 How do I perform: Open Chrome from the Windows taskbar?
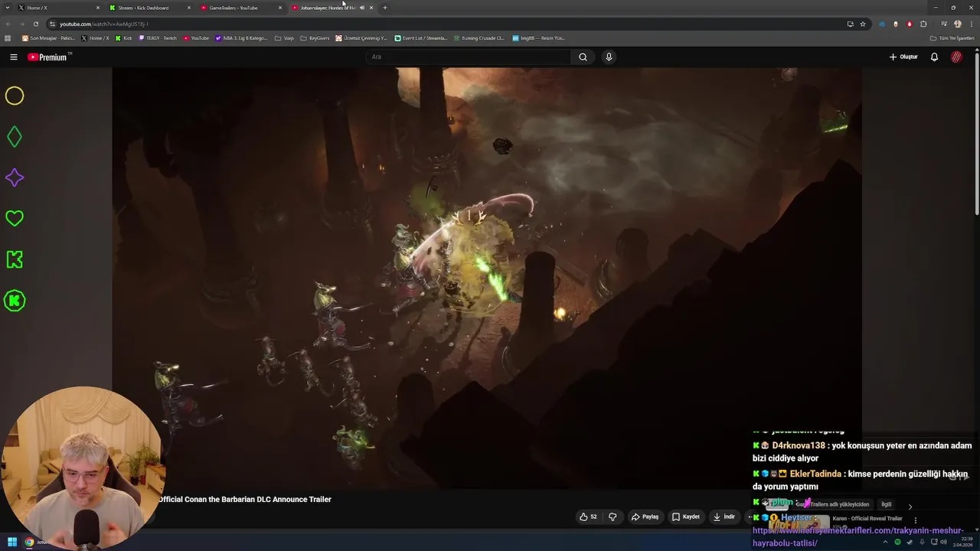[29, 542]
